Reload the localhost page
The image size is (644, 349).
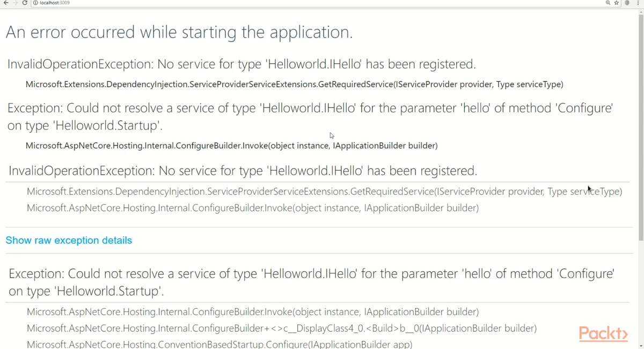click(x=25, y=3)
